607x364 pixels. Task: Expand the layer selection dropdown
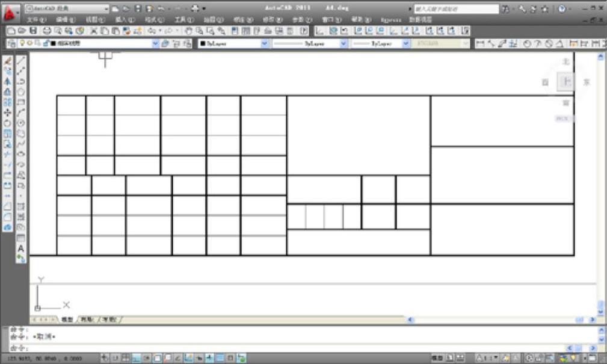click(155, 44)
